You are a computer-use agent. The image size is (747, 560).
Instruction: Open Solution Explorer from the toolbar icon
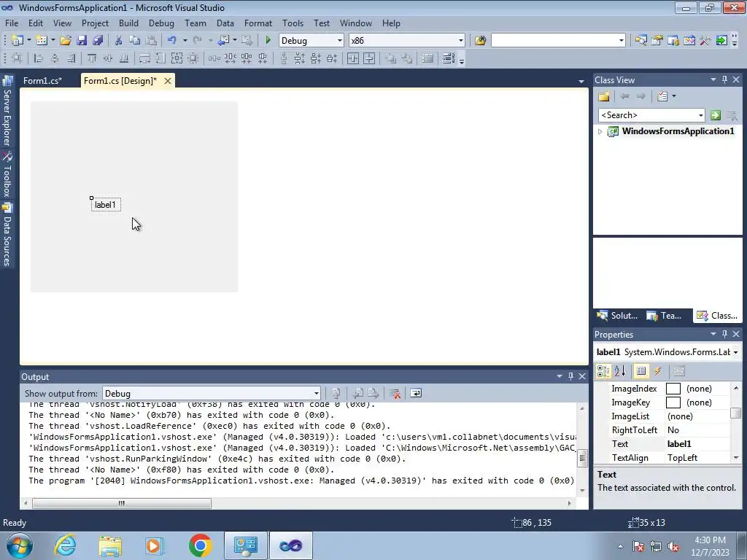tap(641, 41)
